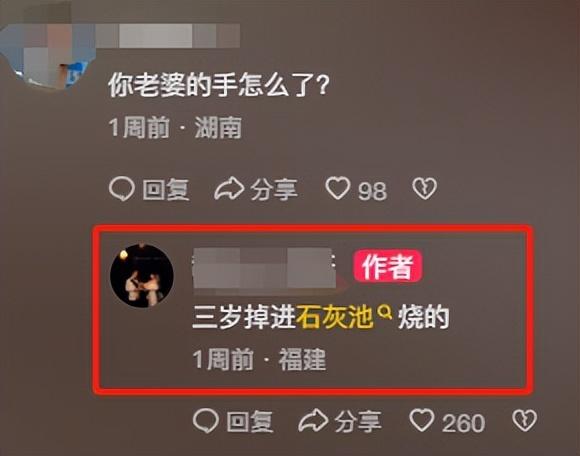580x456 pixels.
Task: Dislike the first comment via broken heart
Action: (x=425, y=189)
